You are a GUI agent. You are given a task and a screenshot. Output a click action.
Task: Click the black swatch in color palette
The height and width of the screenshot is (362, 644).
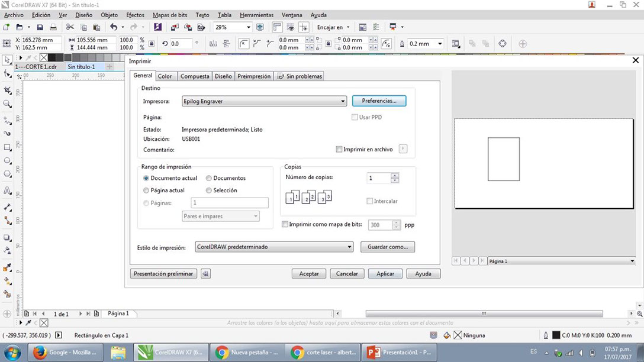[51, 58]
